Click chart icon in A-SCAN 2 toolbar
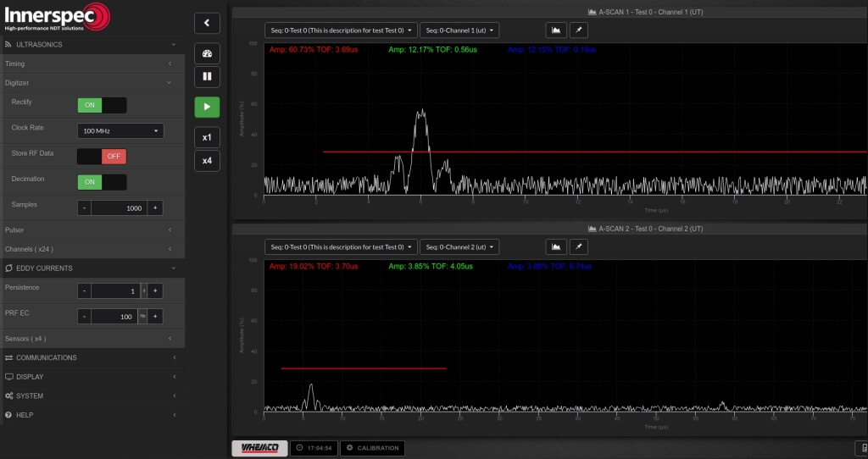Screen dimensions: 868x459 556,247
